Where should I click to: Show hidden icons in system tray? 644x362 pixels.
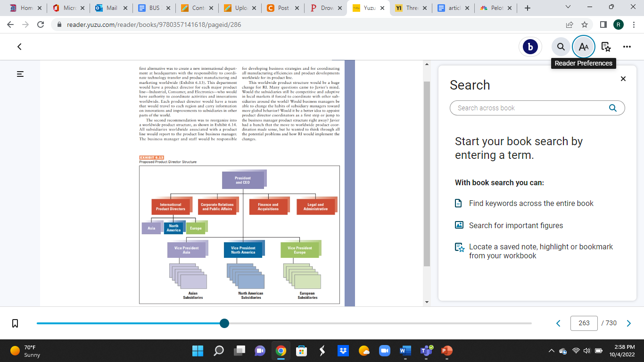pyautogui.click(x=551, y=351)
